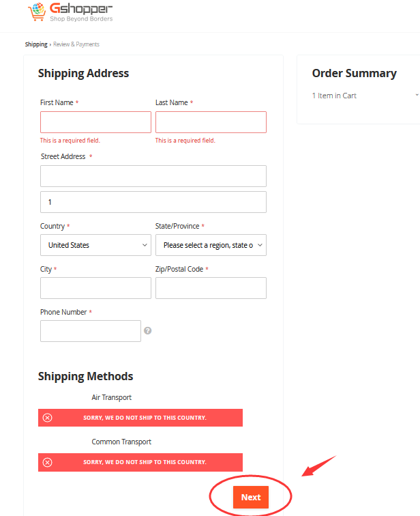Open the State/Province dropdown

point(211,245)
